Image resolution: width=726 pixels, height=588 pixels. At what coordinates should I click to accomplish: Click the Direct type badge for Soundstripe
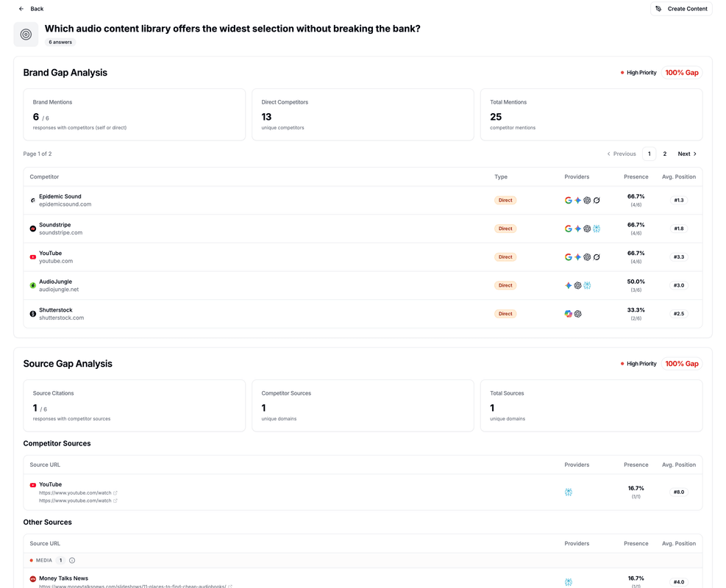tap(505, 229)
